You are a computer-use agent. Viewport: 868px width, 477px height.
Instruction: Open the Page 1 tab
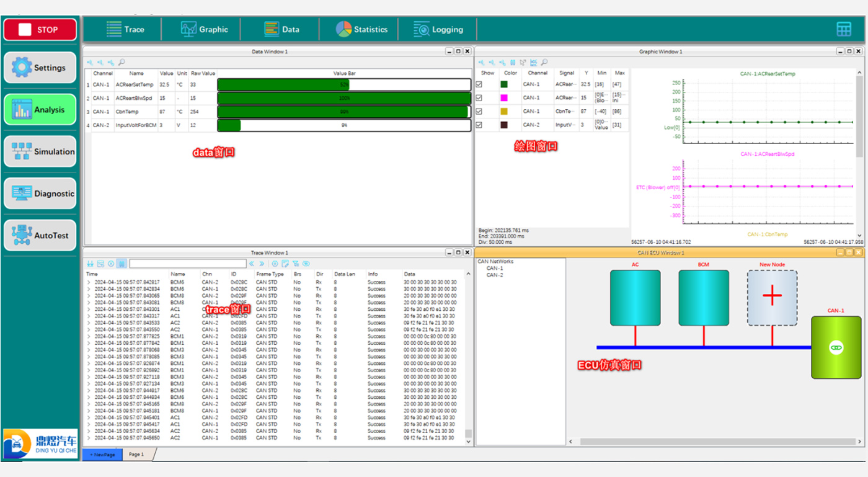click(x=136, y=455)
